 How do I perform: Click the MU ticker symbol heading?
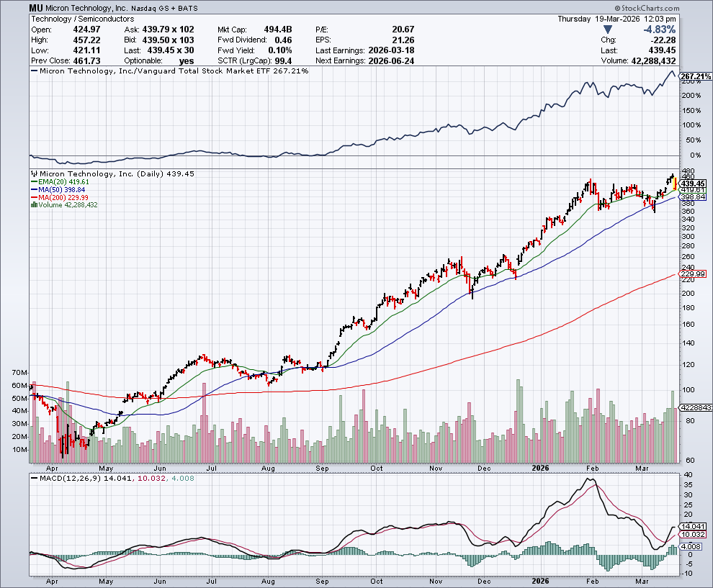point(37,8)
